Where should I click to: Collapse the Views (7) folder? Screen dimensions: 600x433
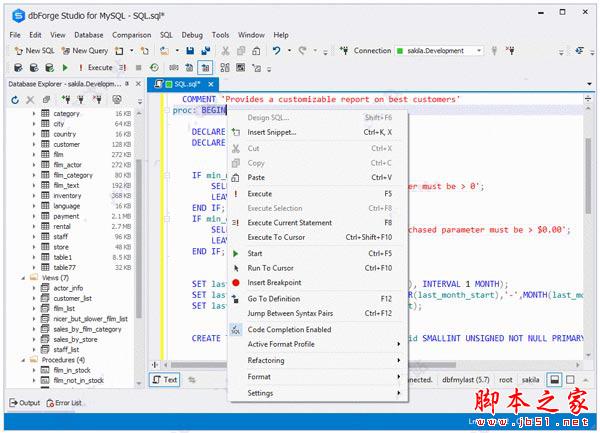pos(23,278)
